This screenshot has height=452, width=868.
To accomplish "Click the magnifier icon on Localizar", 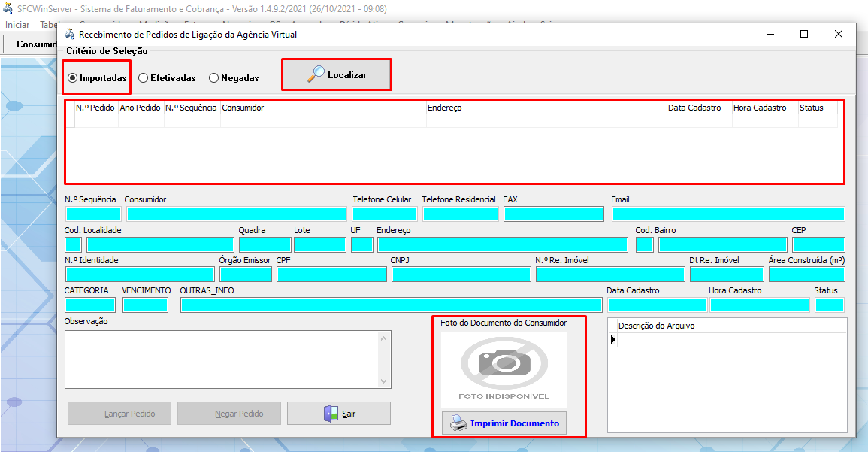I will 316,74.
